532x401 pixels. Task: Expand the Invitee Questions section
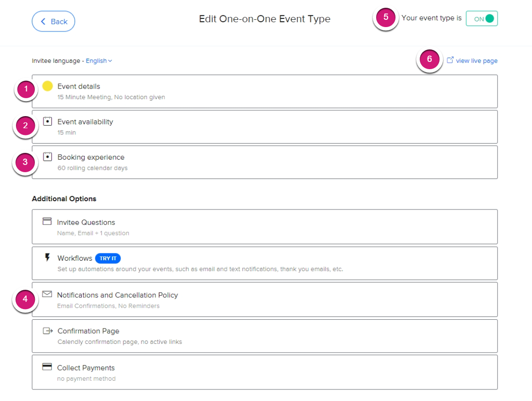[265, 227]
